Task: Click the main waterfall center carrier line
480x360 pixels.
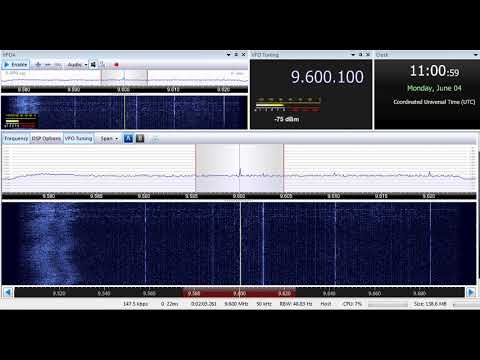Action: (x=240, y=243)
